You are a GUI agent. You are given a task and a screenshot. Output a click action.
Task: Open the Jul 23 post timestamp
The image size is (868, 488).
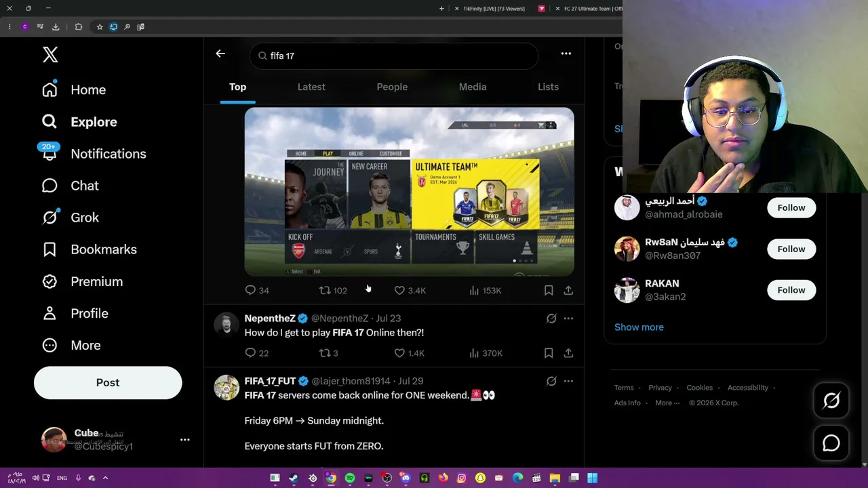(x=388, y=318)
